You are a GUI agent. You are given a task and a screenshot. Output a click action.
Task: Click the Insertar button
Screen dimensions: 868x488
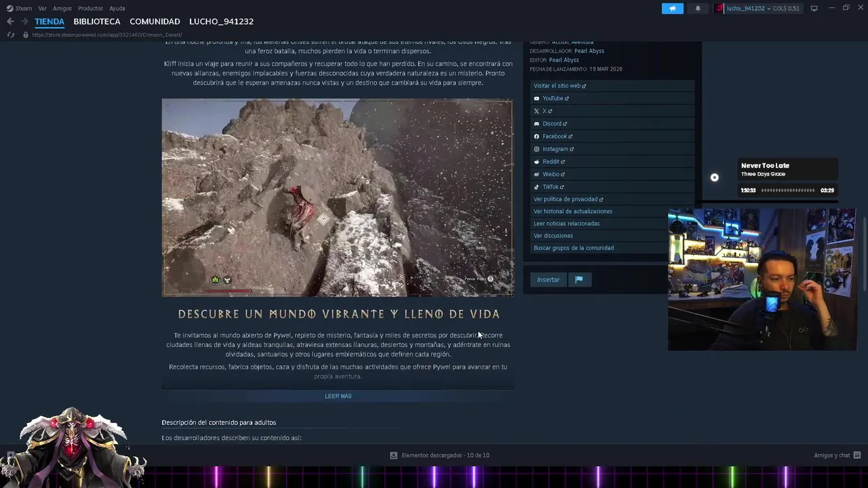(549, 280)
